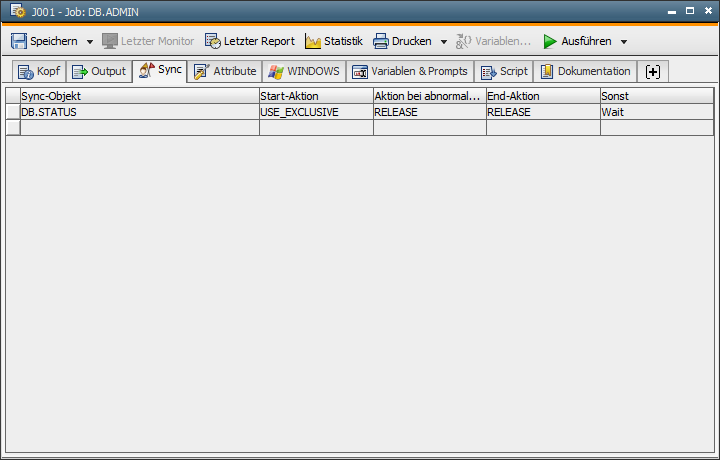Click the empty Sync-Objekt cell in second row
The height and width of the screenshot is (460, 720).
139,127
